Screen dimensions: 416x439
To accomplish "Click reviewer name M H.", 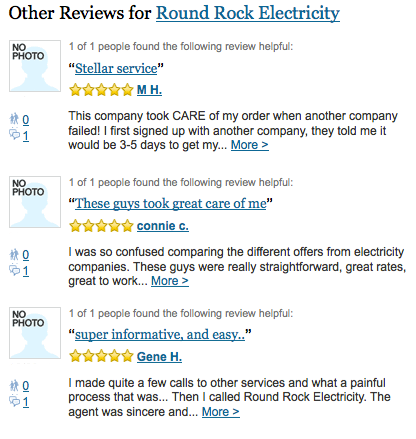I will click(x=149, y=90).
